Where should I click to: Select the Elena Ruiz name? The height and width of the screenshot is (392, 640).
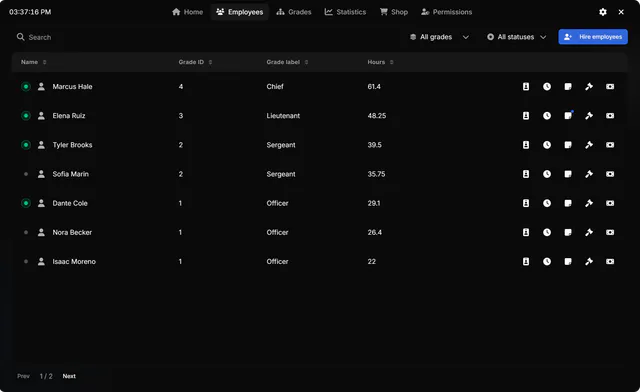(69, 116)
